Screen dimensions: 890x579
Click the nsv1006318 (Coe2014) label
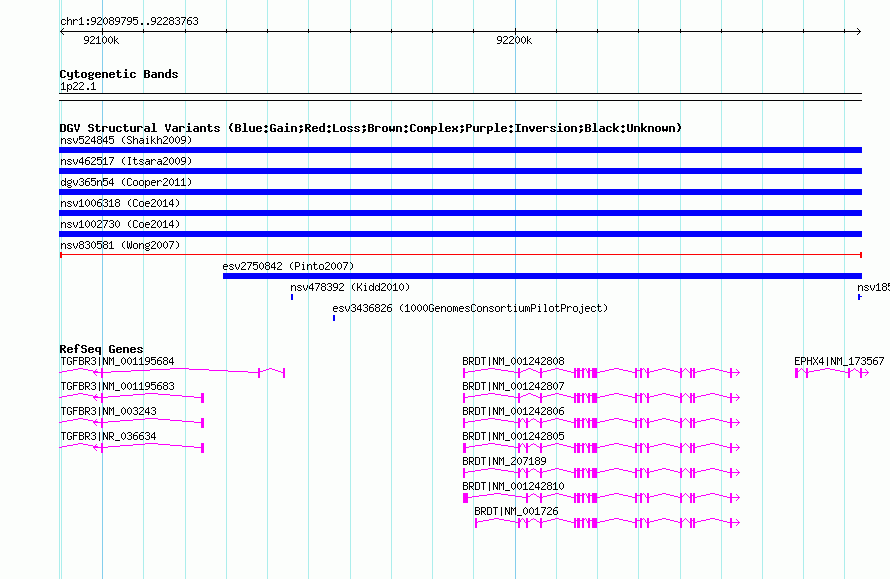click(120, 203)
